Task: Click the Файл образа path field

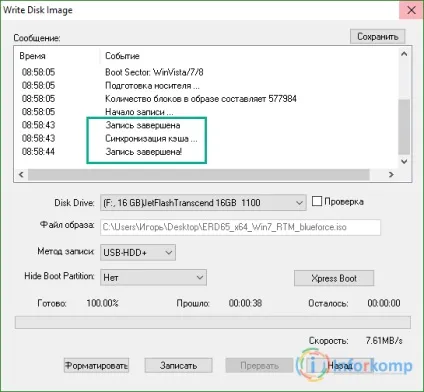Action: click(x=240, y=227)
